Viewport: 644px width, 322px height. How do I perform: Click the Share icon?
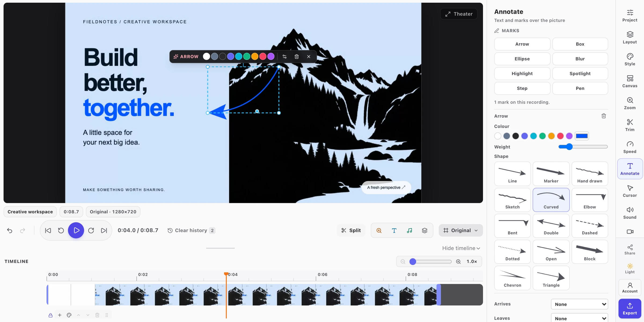pyautogui.click(x=630, y=250)
